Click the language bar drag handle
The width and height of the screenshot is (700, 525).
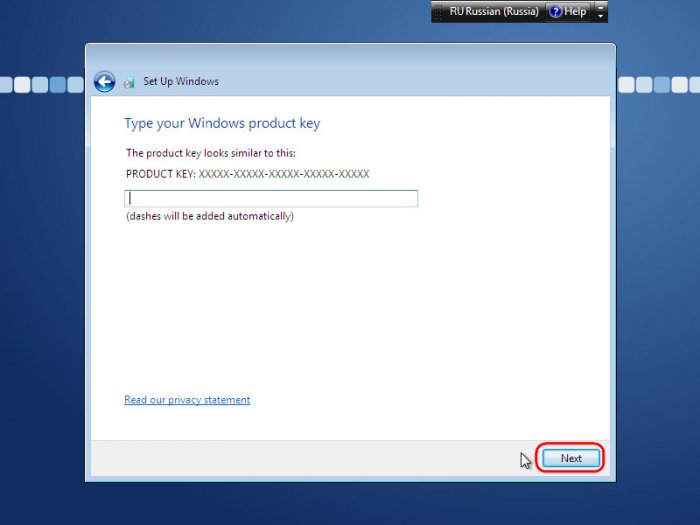click(438, 12)
